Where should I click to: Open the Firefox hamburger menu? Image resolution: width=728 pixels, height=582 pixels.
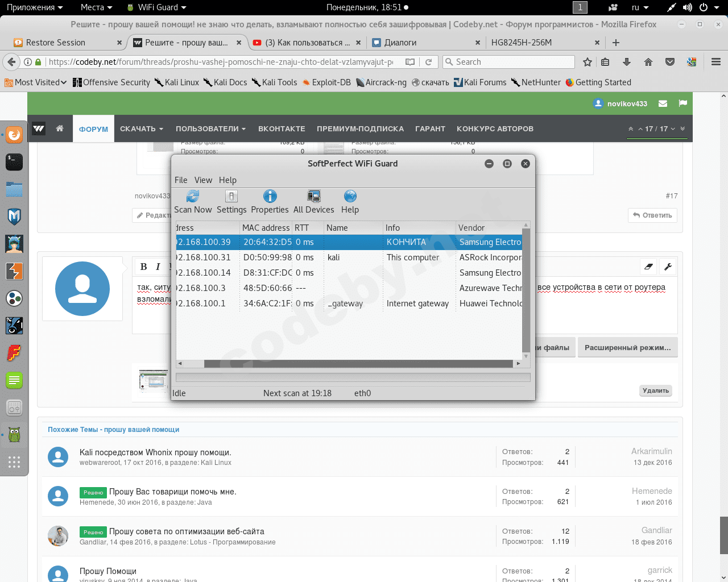(x=716, y=62)
